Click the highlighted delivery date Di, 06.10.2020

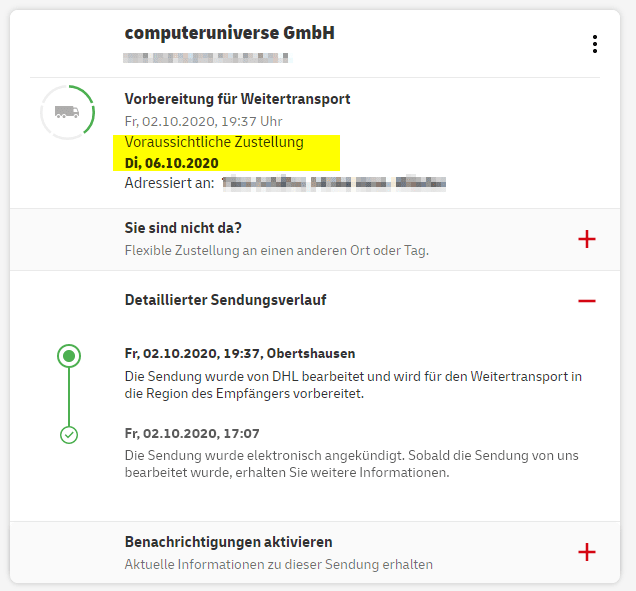tap(172, 162)
